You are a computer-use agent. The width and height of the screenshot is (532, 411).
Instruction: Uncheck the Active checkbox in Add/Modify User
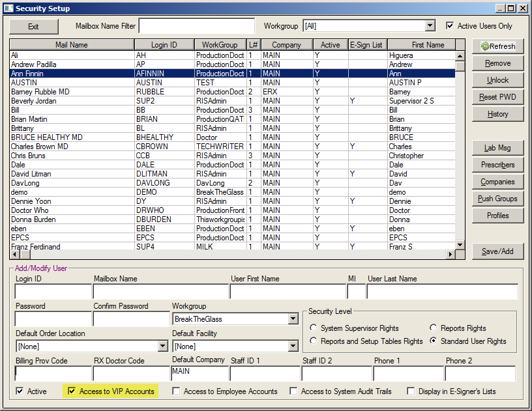[x=20, y=391]
